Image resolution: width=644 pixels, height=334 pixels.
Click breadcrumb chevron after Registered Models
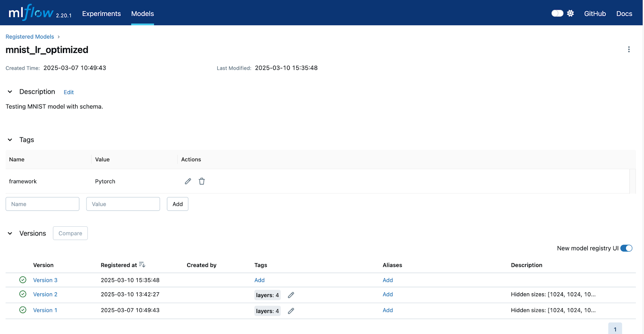pyautogui.click(x=59, y=37)
